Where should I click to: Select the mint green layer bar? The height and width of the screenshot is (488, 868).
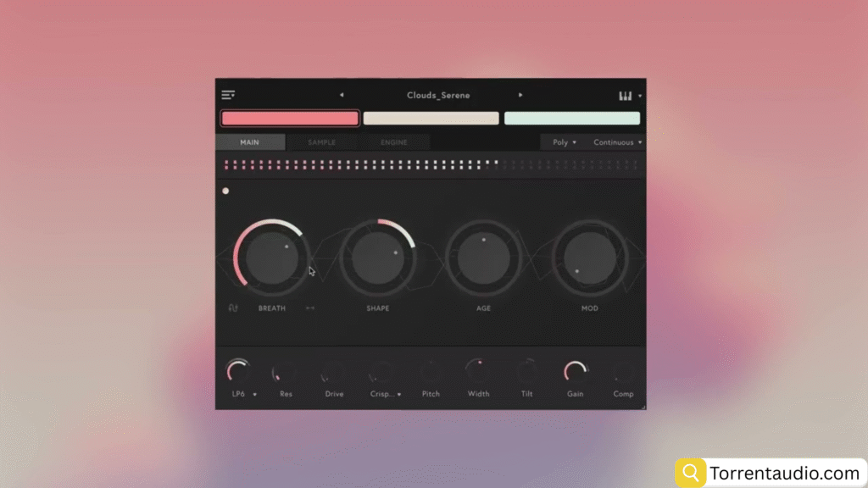click(x=572, y=119)
